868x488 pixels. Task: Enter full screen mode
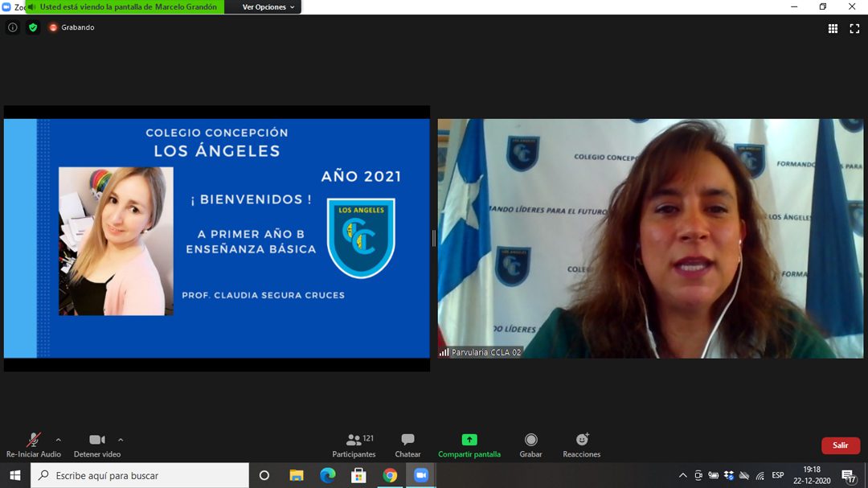coord(854,28)
